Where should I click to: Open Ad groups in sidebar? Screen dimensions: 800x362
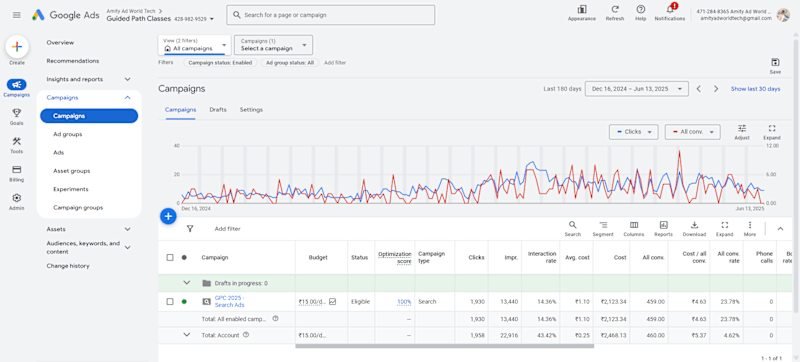[67, 134]
